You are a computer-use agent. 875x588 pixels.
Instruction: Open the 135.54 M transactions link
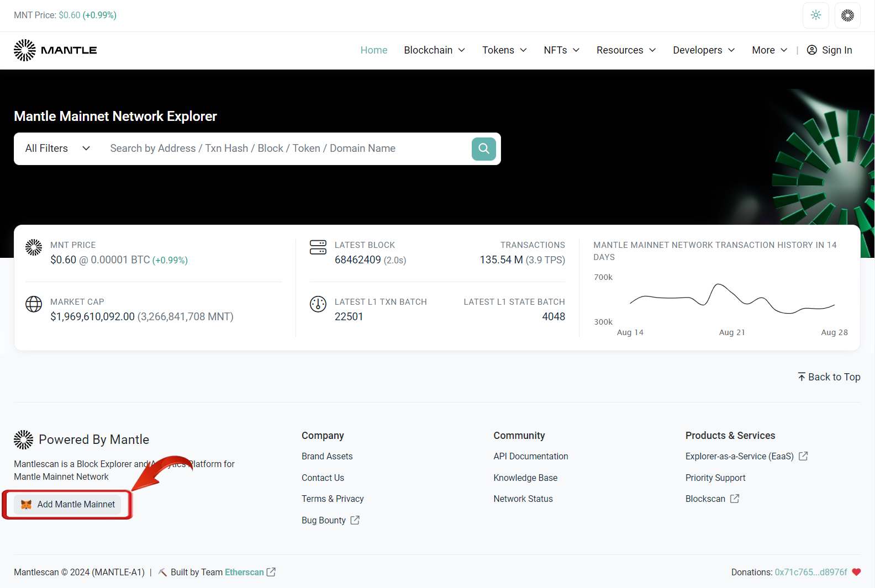(501, 259)
